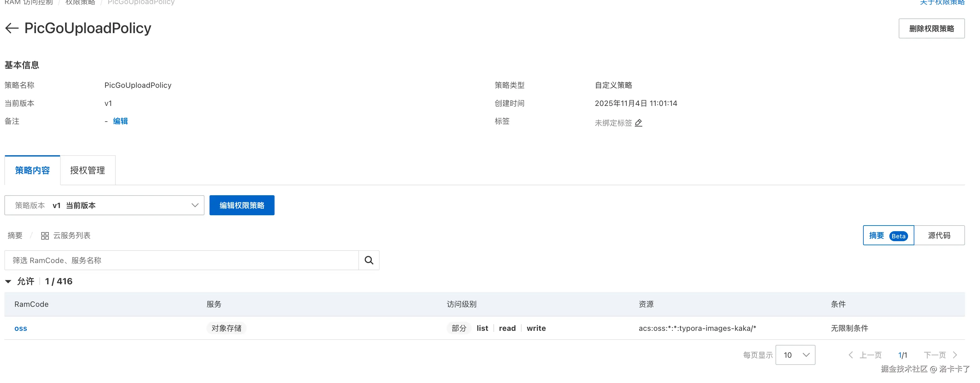Click the 删除权限策略 button
Image resolution: width=980 pixels, height=383 pixels.
coord(931,28)
